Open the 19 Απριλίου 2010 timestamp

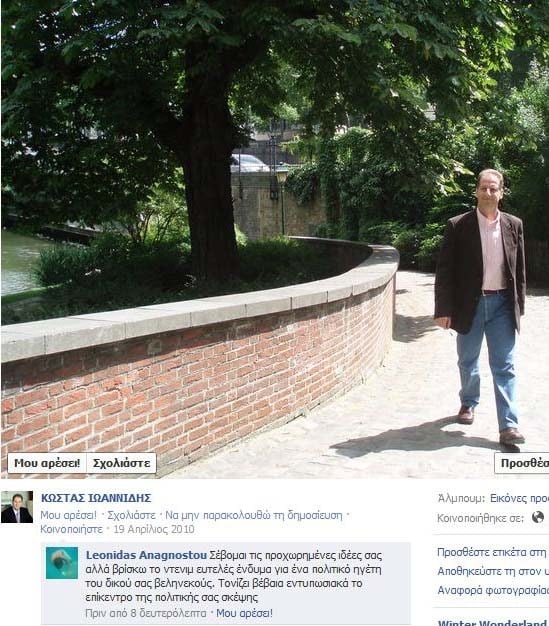154,529
